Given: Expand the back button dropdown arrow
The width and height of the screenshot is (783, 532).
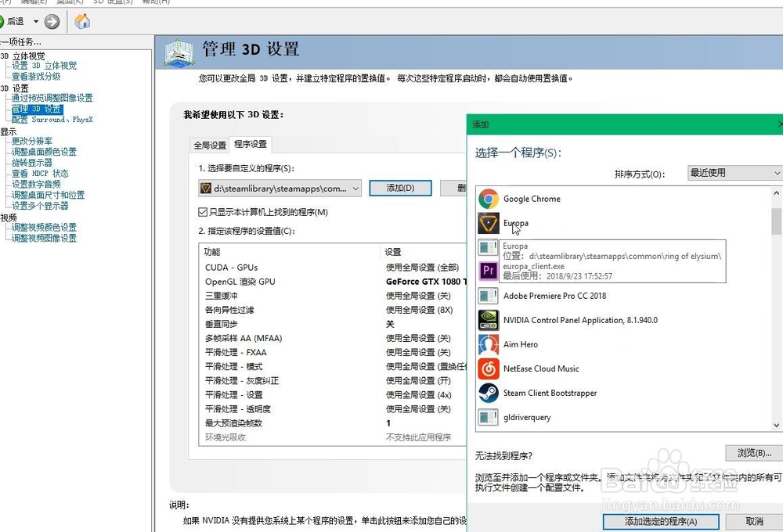Looking at the screenshot, I should (36, 22).
